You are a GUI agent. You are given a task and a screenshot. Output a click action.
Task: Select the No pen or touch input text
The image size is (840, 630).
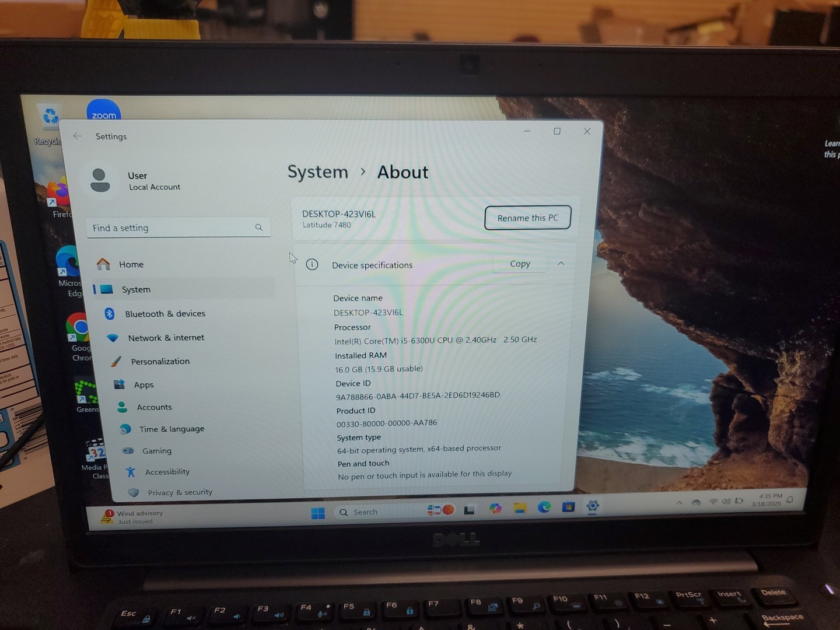(x=425, y=475)
